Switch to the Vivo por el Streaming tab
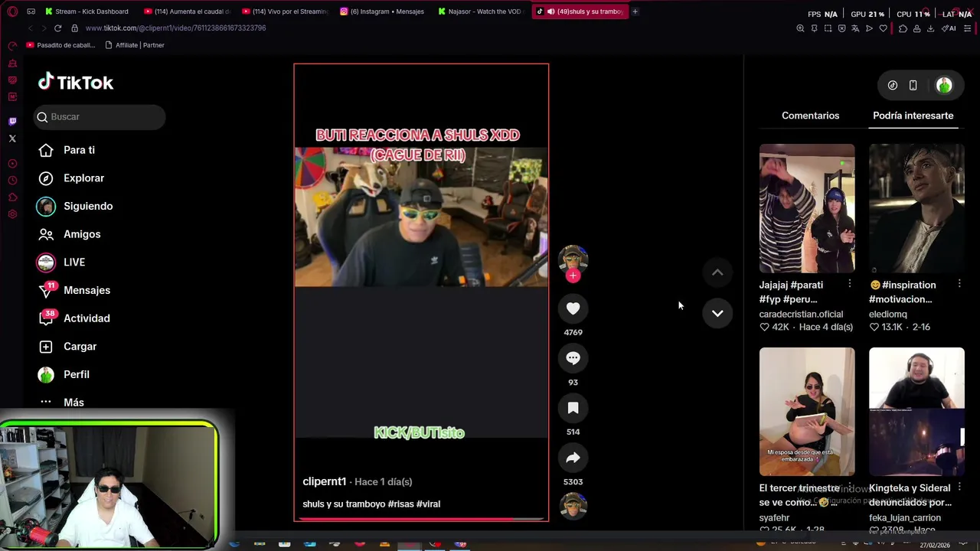980x551 pixels. (x=285, y=11)
